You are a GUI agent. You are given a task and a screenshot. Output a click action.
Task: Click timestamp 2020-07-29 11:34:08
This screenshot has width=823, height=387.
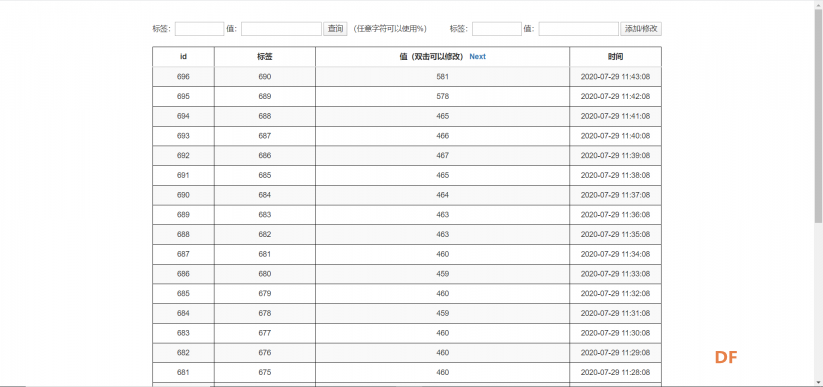click(615, 254)
